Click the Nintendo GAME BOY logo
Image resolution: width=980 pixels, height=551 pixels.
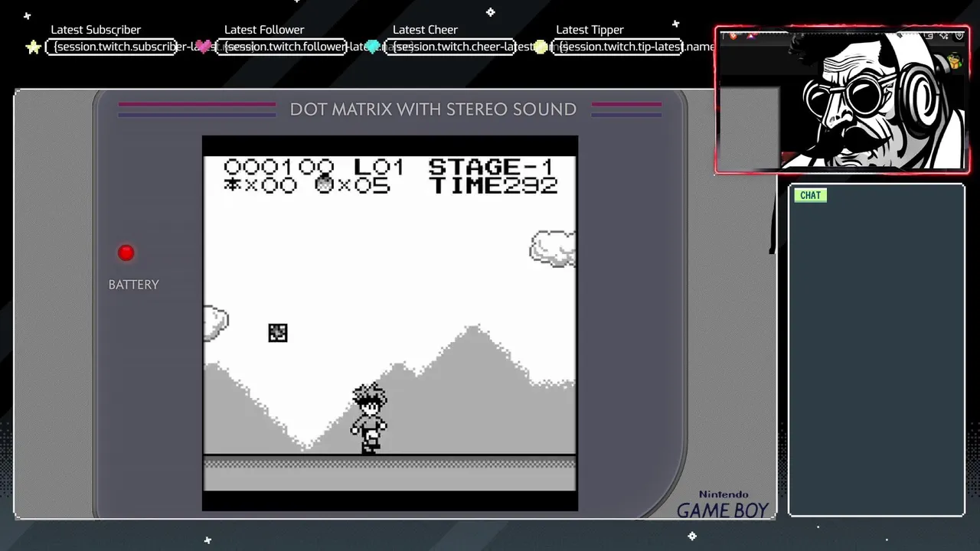pyautogui.click(x=724, y=505)
